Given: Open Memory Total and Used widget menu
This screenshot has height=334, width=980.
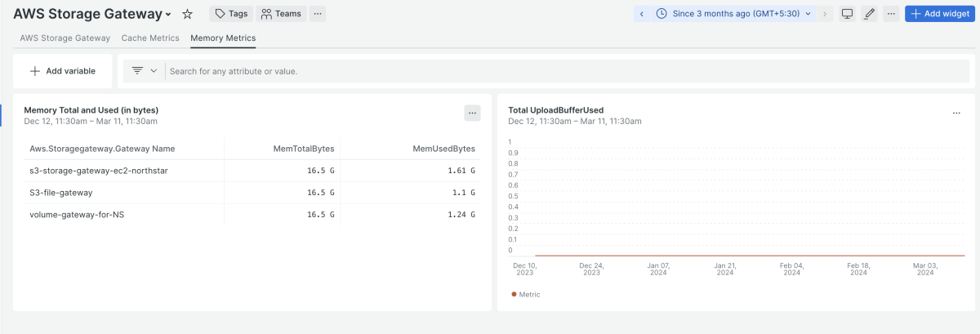Looking at the screenshot, I should coord(472,114).
